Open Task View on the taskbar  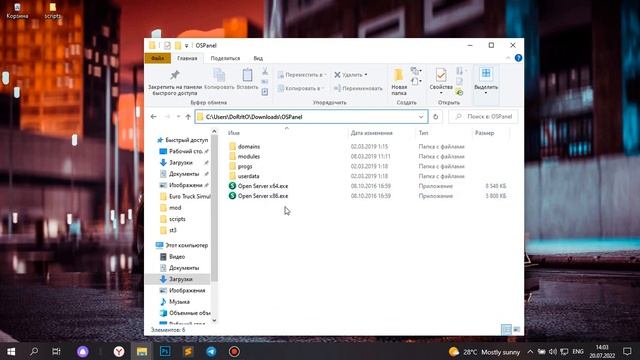click(56, 351)
